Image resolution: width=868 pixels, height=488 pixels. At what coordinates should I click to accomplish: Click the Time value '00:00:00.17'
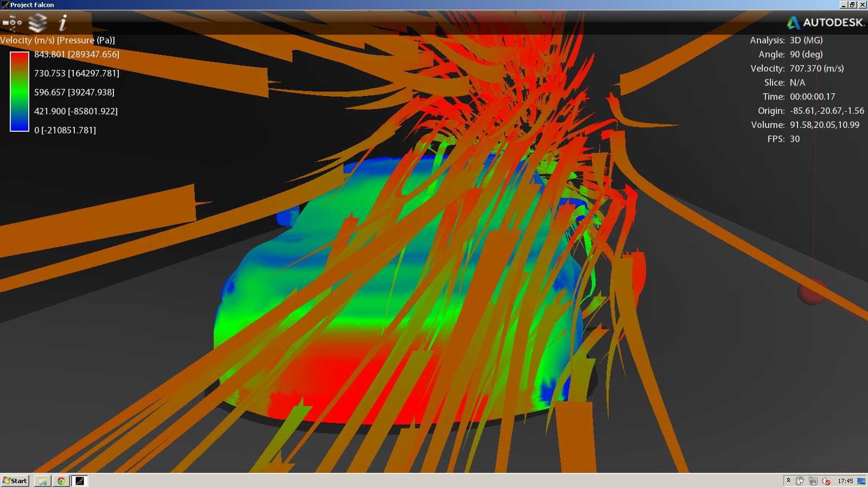(812, 97)
